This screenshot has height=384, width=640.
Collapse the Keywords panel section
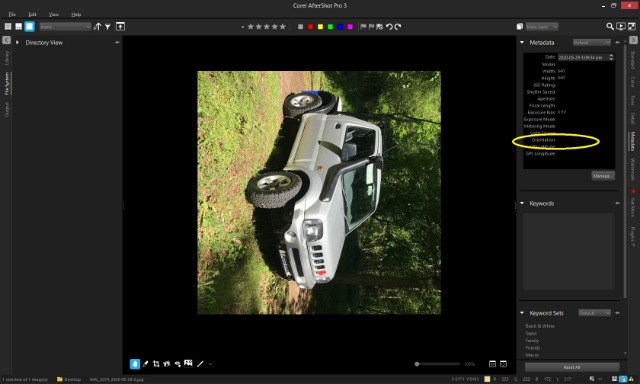[522, 203]
